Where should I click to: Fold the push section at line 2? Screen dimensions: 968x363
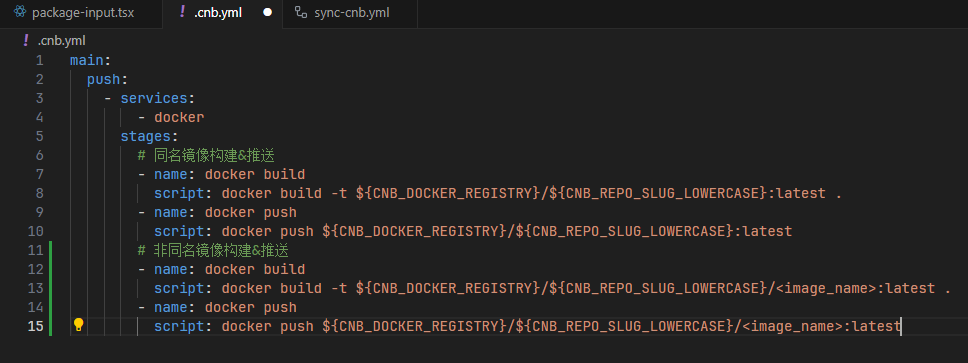107,80
